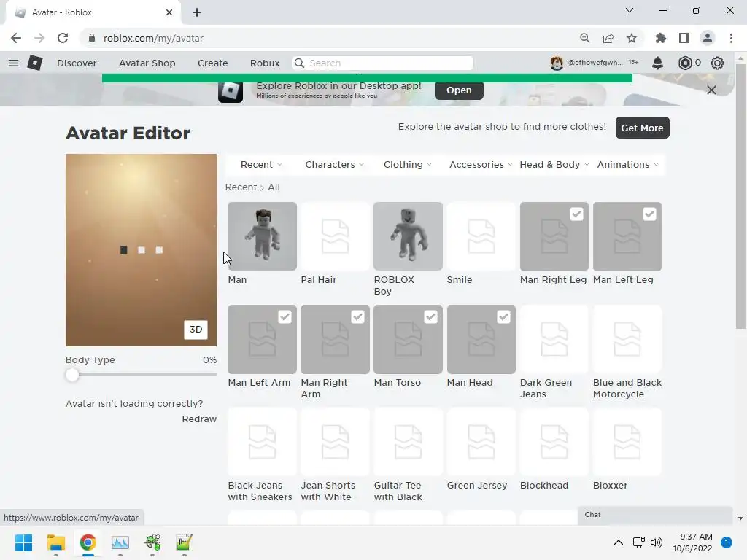Click the Redraw link

199,419
